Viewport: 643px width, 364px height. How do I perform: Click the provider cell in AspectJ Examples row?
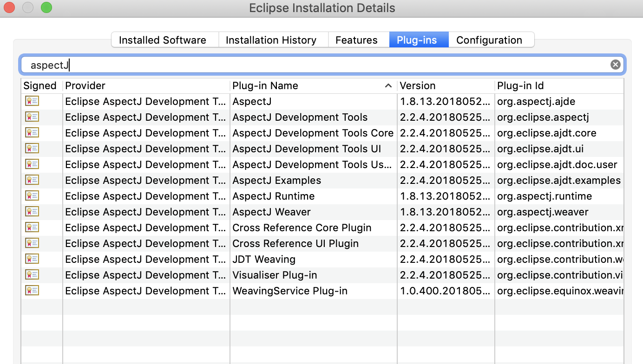tap(145, 181)
